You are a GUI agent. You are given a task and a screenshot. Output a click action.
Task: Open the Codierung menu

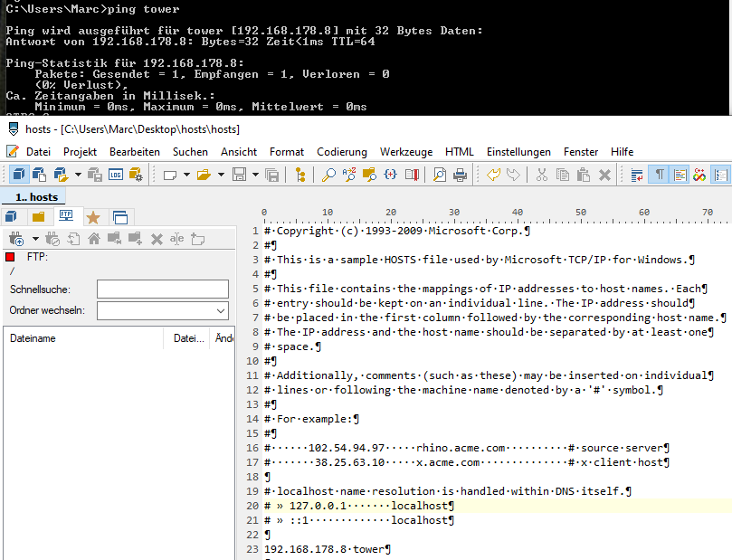tap(342, 152)
